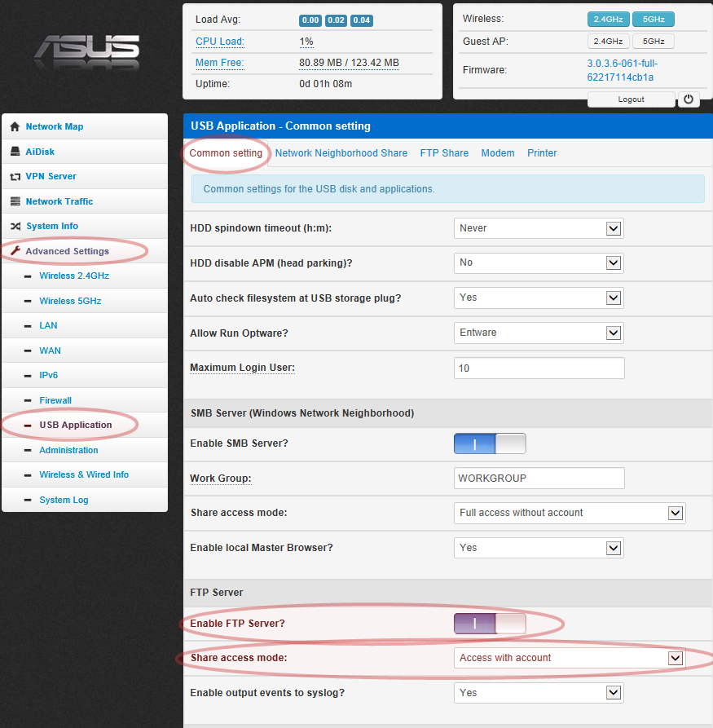713x728 pixels.
Task: Open the firmware version link
Action: point(622,70)
